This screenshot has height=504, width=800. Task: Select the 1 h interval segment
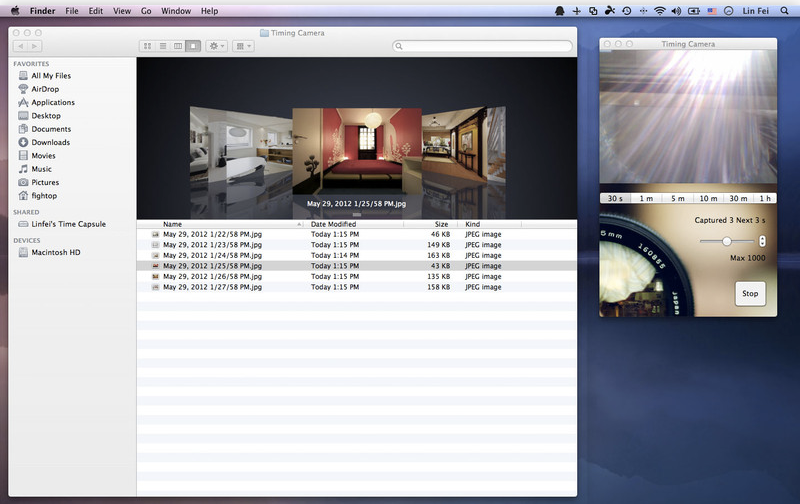point(765,198)
